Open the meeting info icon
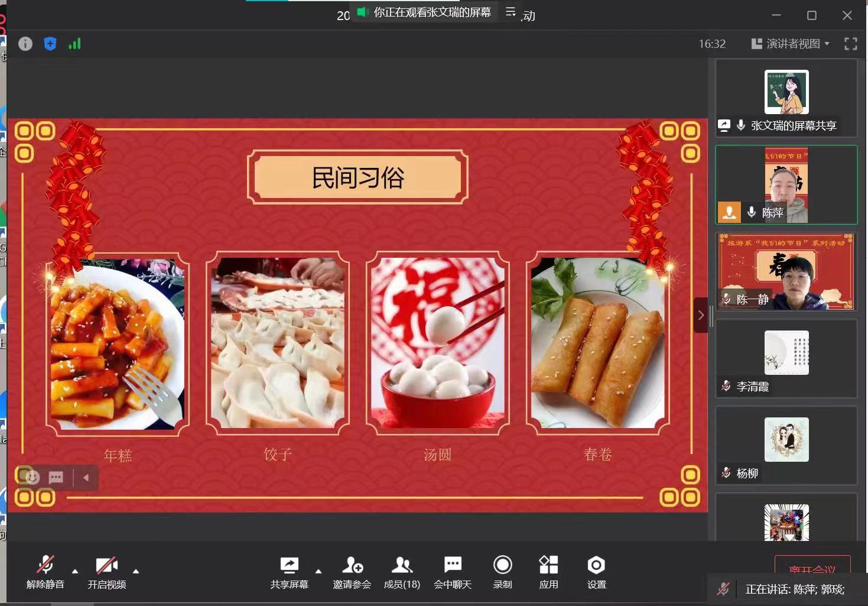 pyautogui.click(x=25, y=44)
